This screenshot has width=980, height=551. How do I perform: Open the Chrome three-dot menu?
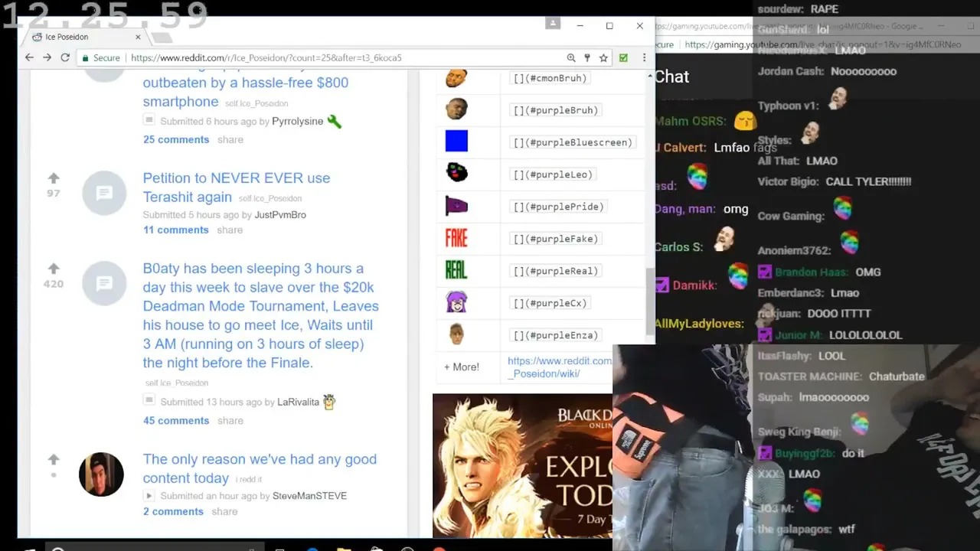(644, 57)
